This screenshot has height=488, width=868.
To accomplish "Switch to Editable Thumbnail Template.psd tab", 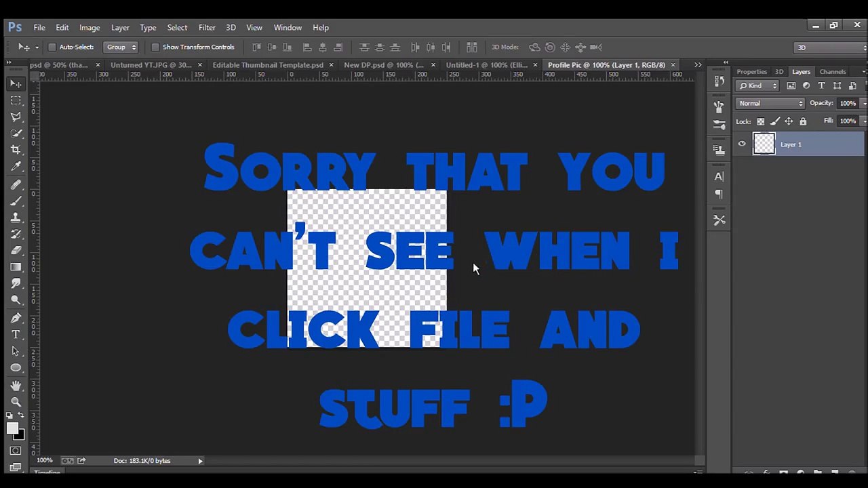I will click(268, 65).
